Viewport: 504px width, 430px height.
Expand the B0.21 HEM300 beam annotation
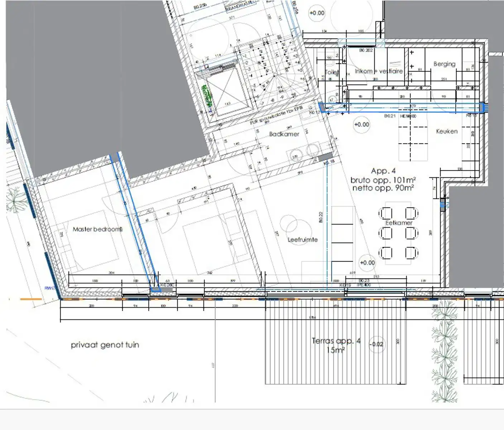click(398, 116)
